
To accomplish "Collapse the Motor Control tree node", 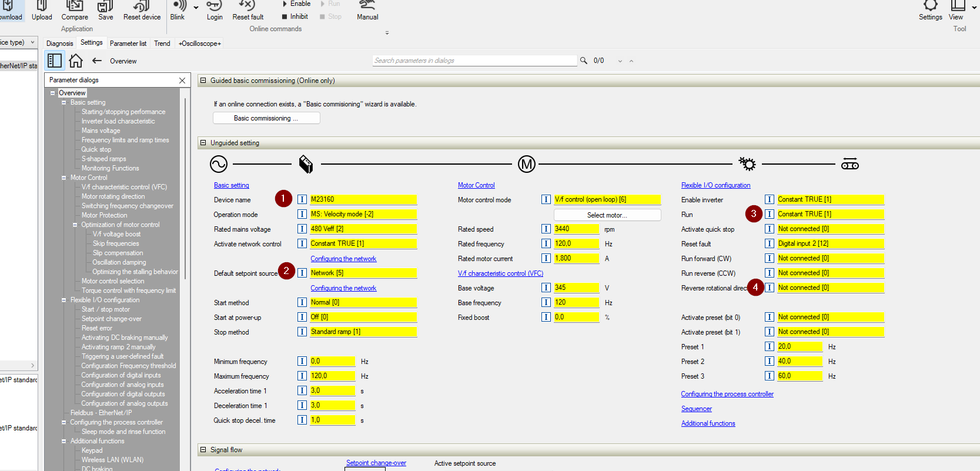I will coord(64,178).
